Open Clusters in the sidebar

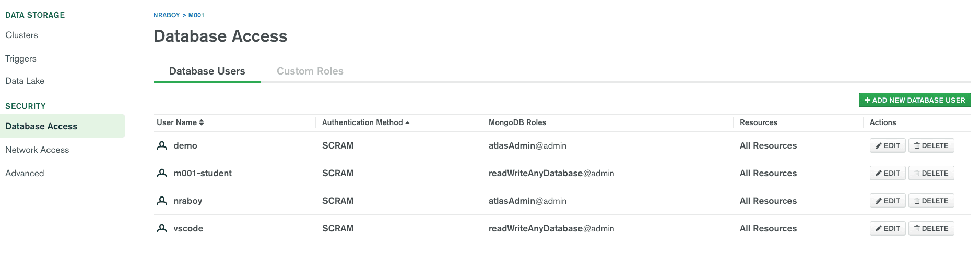click(x=21, y=35)
